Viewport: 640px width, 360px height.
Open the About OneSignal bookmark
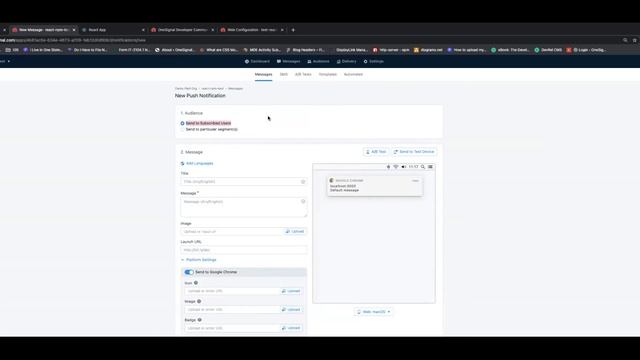[174, 50]
